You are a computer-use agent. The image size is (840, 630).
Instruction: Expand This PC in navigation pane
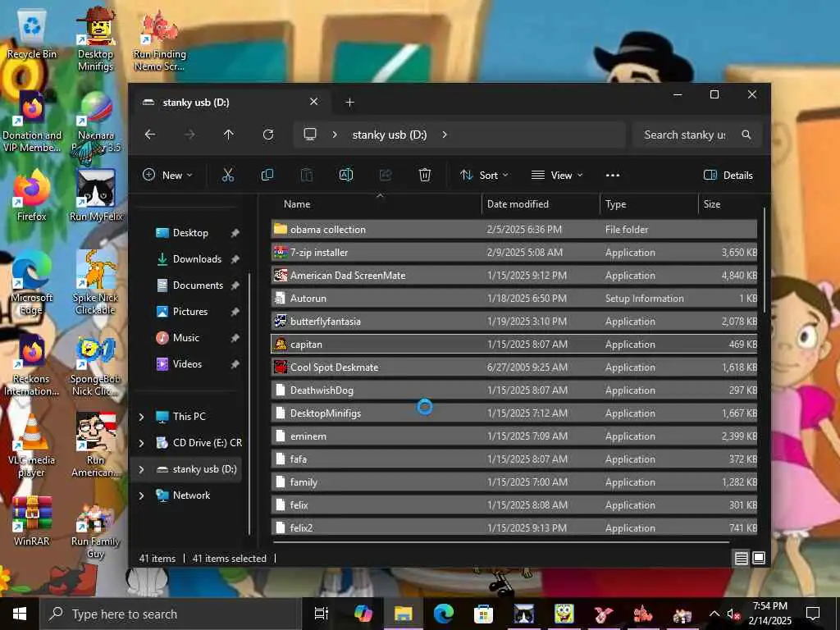click(141, 417)
